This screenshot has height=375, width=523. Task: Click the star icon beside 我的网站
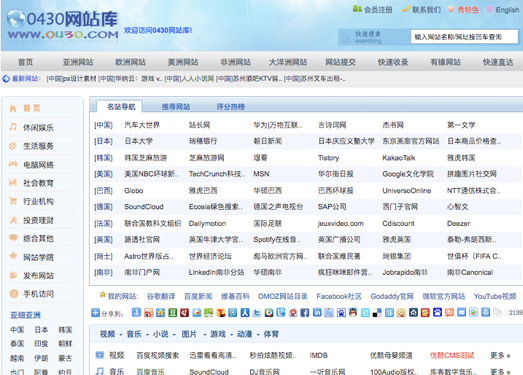(x=102, y=295)
